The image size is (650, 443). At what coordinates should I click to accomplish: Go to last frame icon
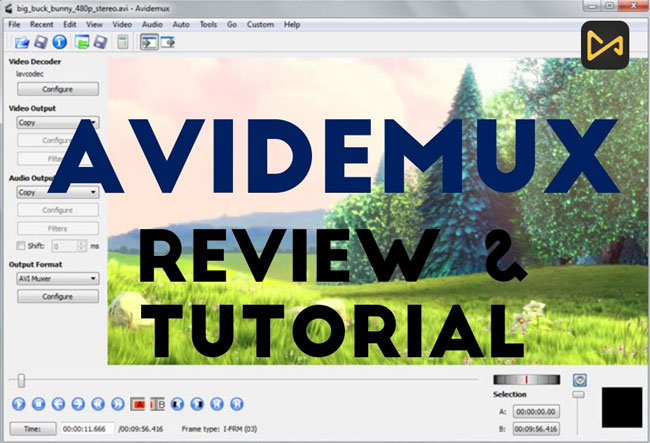[237, 404]
